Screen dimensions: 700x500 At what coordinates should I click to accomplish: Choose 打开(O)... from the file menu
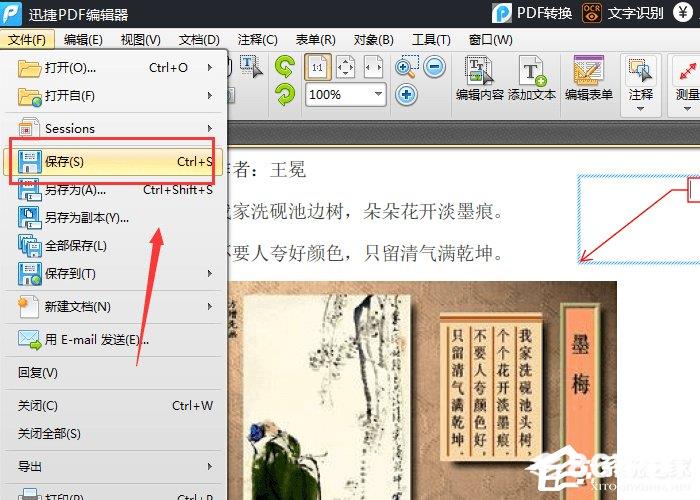113,68
